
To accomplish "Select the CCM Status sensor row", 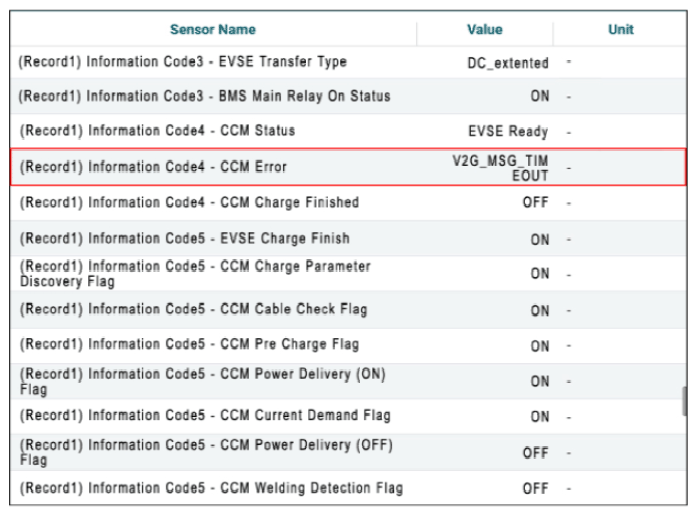I will (x=348, y=131).
